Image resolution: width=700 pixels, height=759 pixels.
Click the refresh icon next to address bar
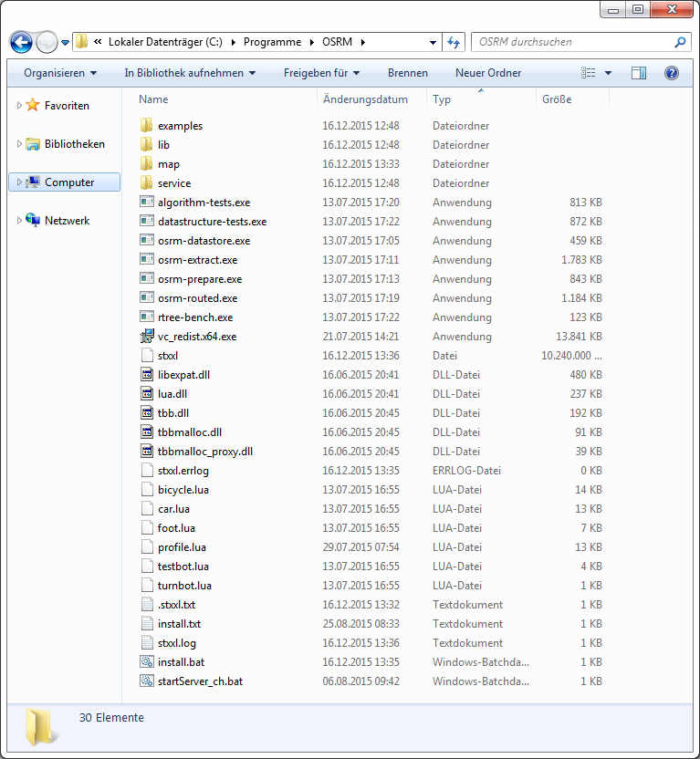click(x=454, y=42)
